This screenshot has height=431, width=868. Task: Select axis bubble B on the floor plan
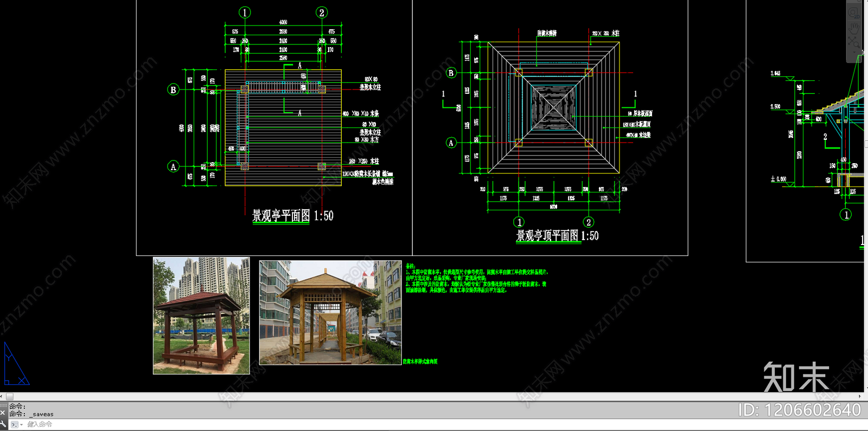[x=173, y=90]
